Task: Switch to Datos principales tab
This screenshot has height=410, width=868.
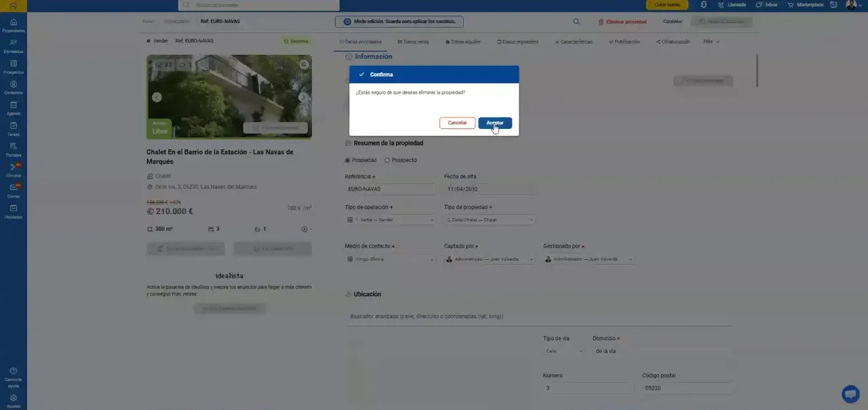Action: [x=361, y=41]
